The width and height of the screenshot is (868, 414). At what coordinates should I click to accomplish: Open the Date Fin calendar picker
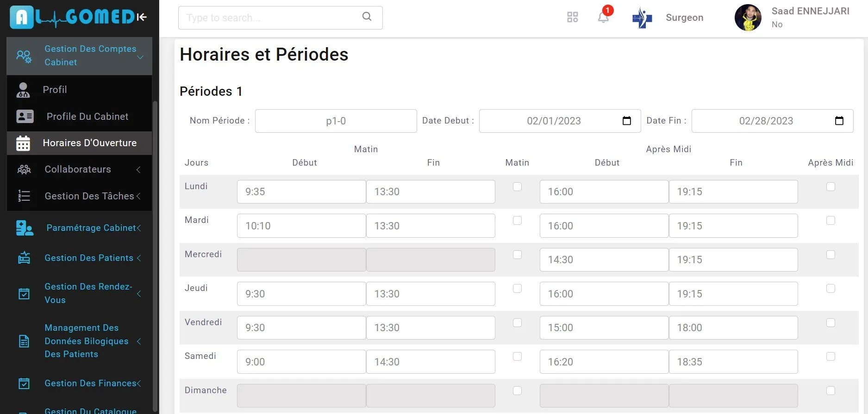click(839, 121)
